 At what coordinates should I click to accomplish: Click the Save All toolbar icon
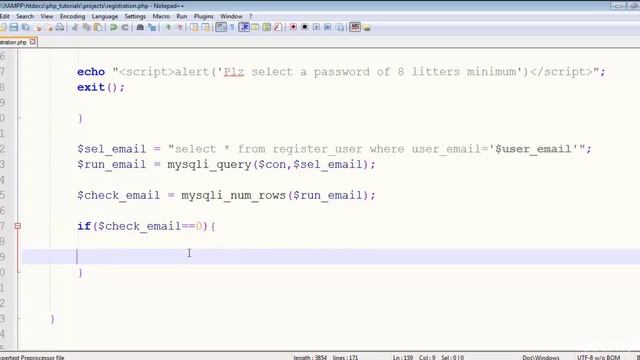[26, 27]
